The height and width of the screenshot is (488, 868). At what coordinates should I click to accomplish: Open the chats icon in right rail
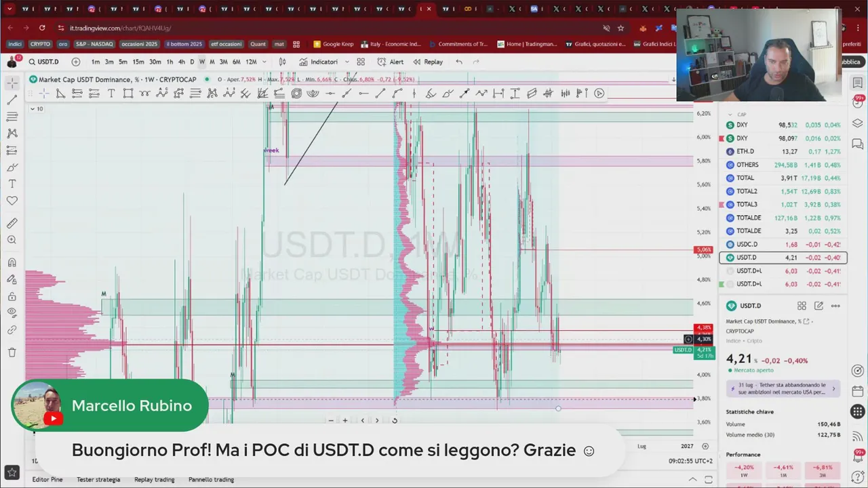pos(858,144)
